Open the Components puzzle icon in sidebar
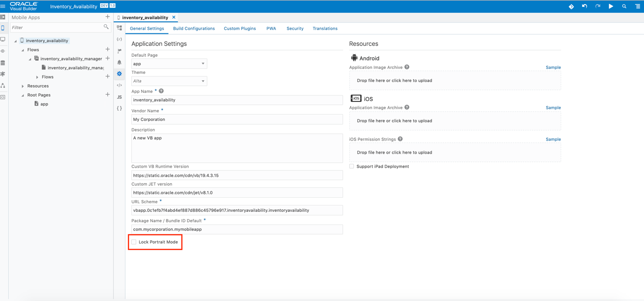644x301 pixels. [3, 74]
